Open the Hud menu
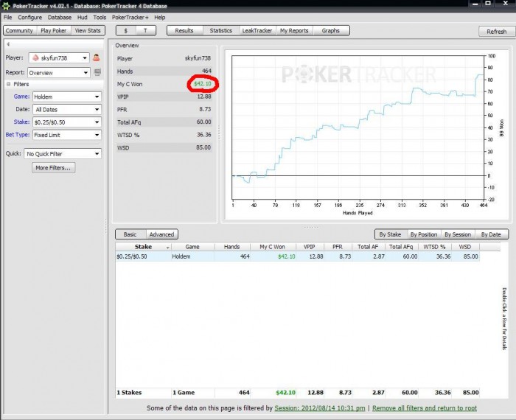 (83, 18)
